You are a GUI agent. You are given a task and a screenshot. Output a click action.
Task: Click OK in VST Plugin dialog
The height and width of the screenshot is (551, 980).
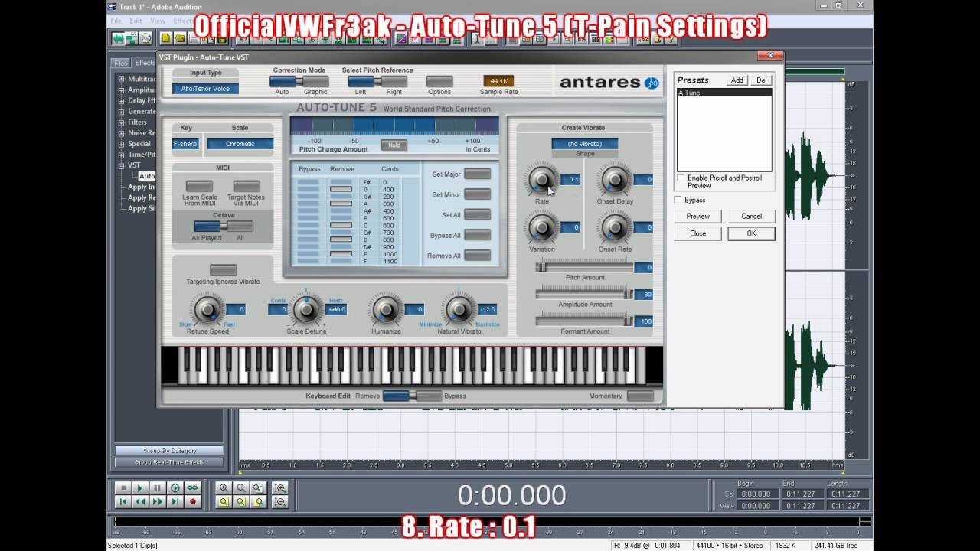point(751,233)
